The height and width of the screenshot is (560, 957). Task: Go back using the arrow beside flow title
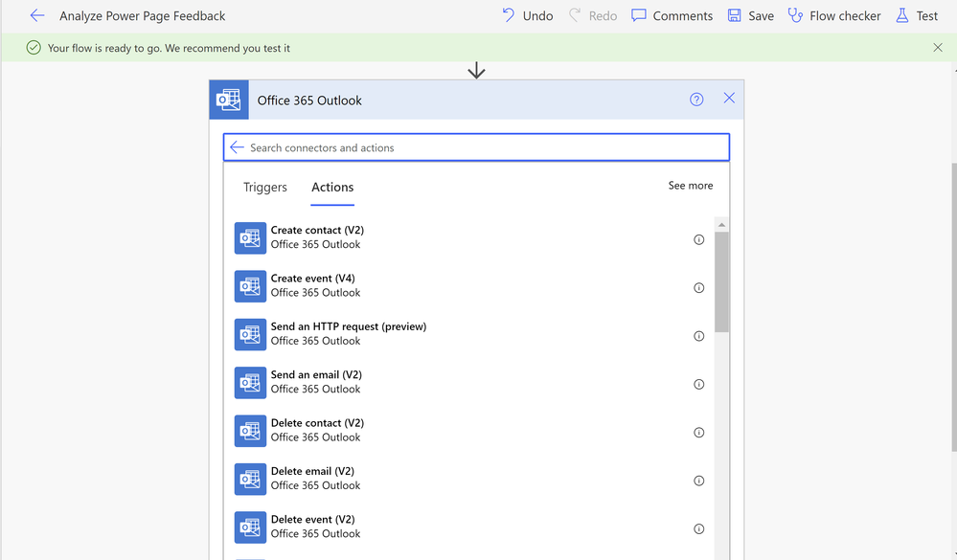[x=37, y=16]
